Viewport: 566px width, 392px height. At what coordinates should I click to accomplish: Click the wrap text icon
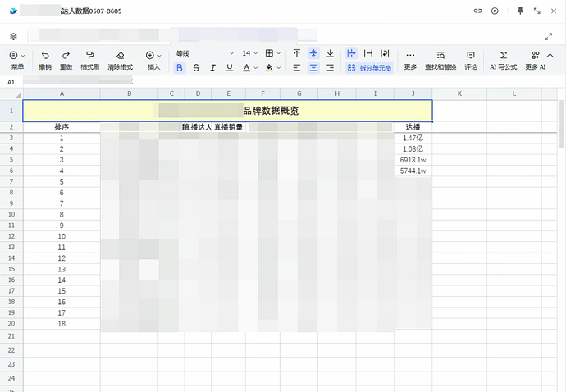click(385, 53)
